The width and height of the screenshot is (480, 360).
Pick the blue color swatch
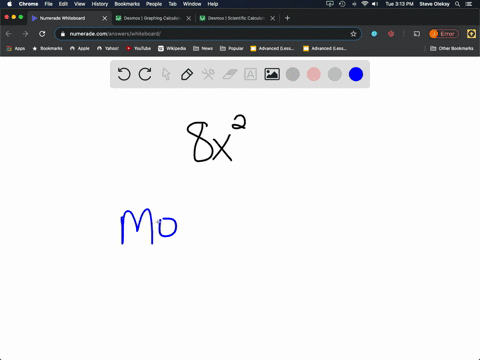(x=356, y=74)
